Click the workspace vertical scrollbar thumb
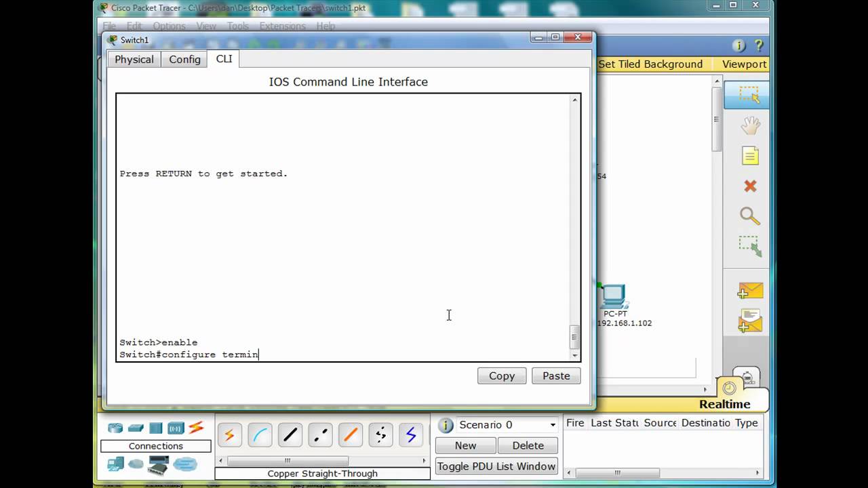 716,119
